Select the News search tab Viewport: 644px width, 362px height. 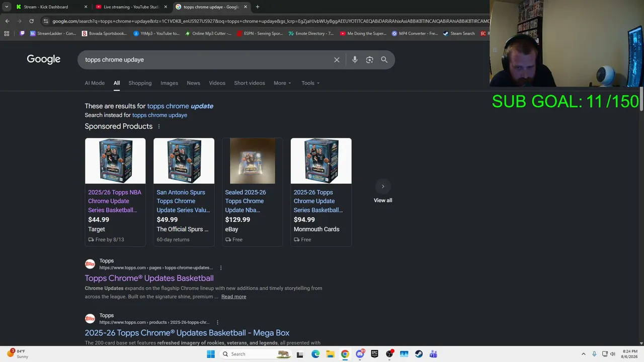[193, 83]
